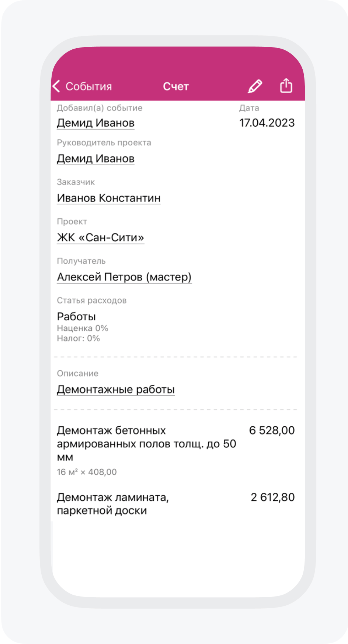The image size is (348, 644).
Task: Open Демид Иванов under Добавил(а) событие
Action: pos(95,123)
